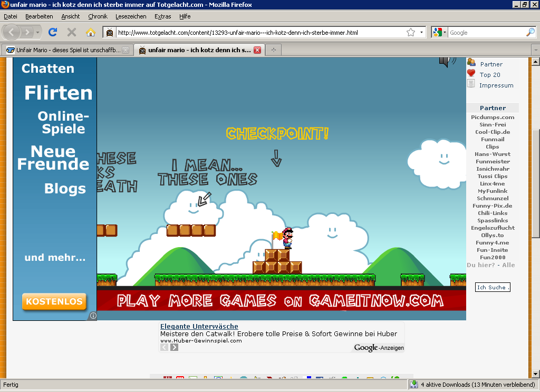The width and height of the screenshot is (540, 392).
Task: Click the Firefox logo in the title bar
Action: [x=5, y=4]
